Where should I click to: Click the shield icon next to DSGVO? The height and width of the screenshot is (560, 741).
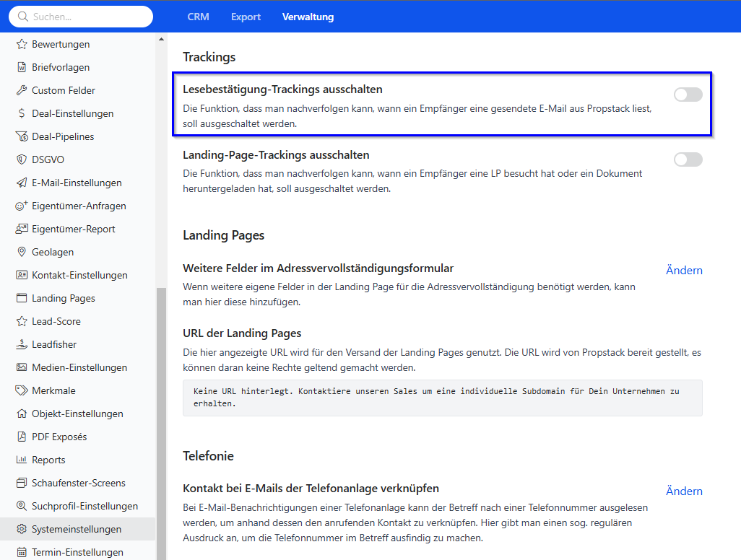[22, 159]
